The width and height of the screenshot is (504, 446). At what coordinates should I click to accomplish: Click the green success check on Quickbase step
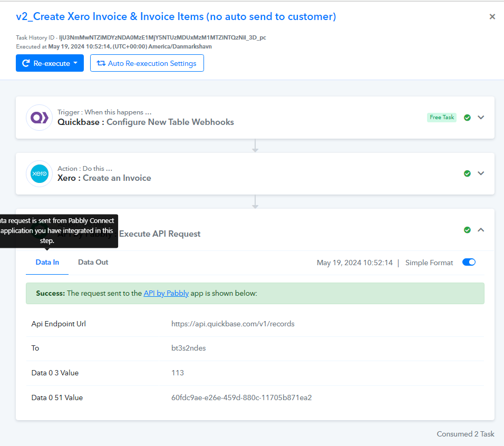(467, 118)
